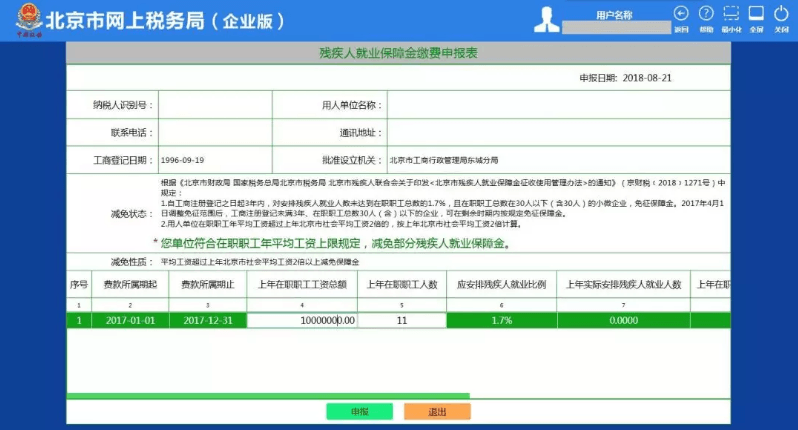
Task: Select the 2017-12-31 end date cell
Action: (x=207, y=320)
